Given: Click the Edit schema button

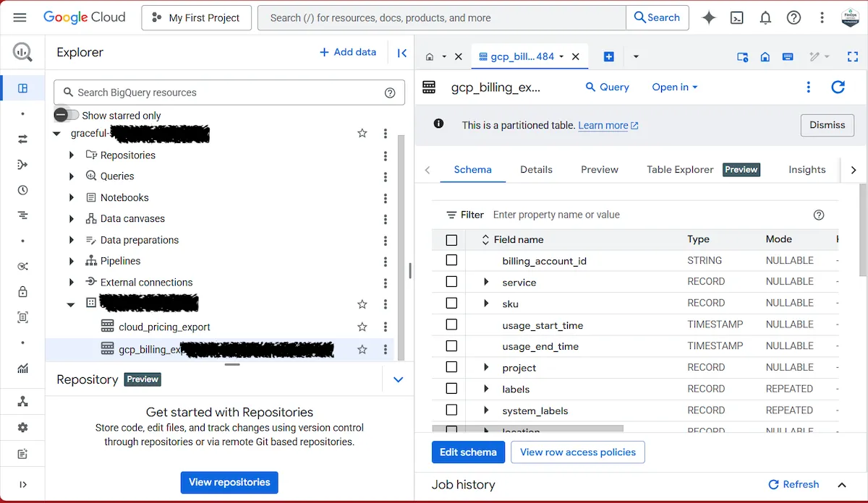Looking at the screenshot, I should point(468,452).
